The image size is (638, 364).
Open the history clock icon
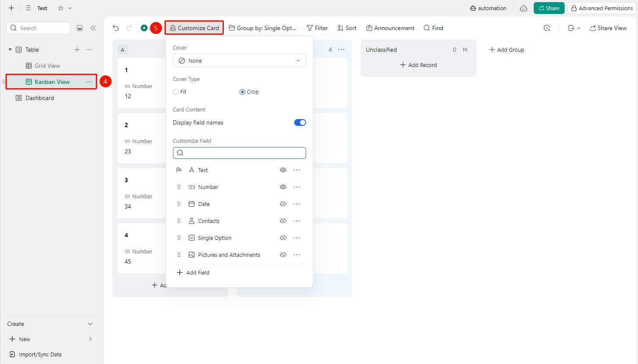tap(547, 28)
